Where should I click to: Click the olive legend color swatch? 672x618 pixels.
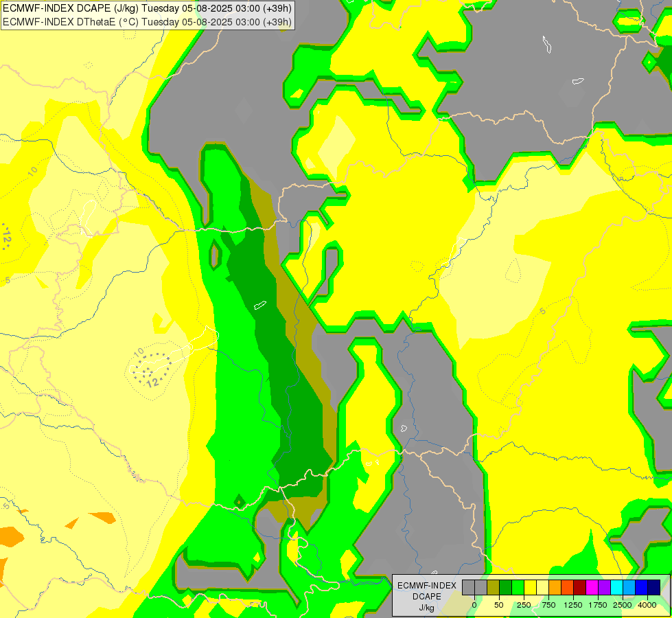click(x=494, y=587)
